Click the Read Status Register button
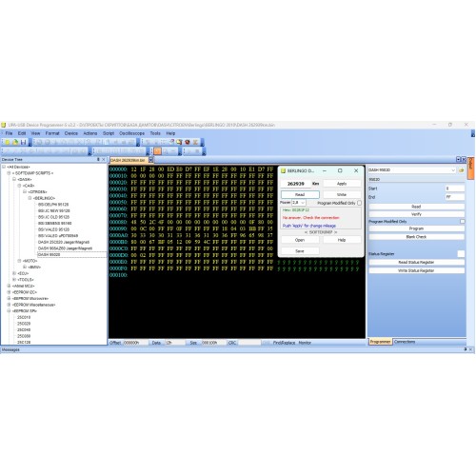The width and height of the screenshot is (476, 476). pyautogui.click(x=416, y=262)
